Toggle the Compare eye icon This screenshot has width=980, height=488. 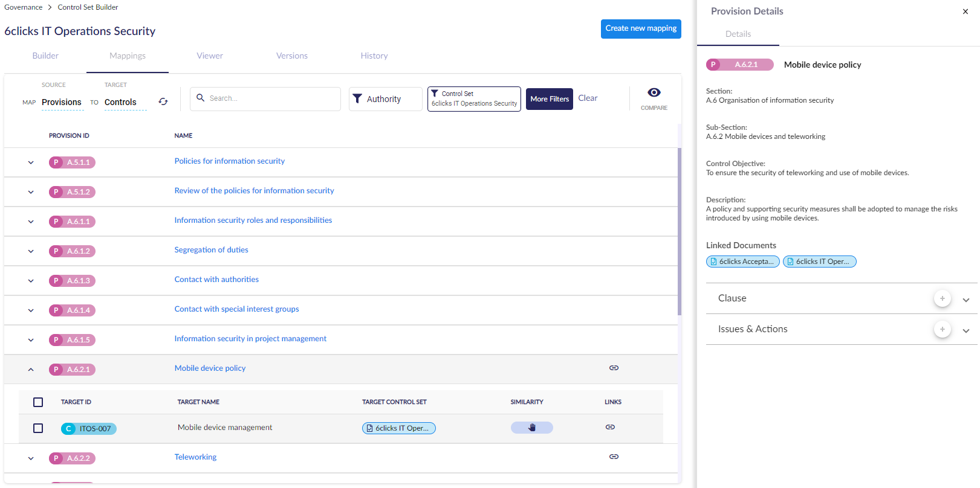coord(654,92)
